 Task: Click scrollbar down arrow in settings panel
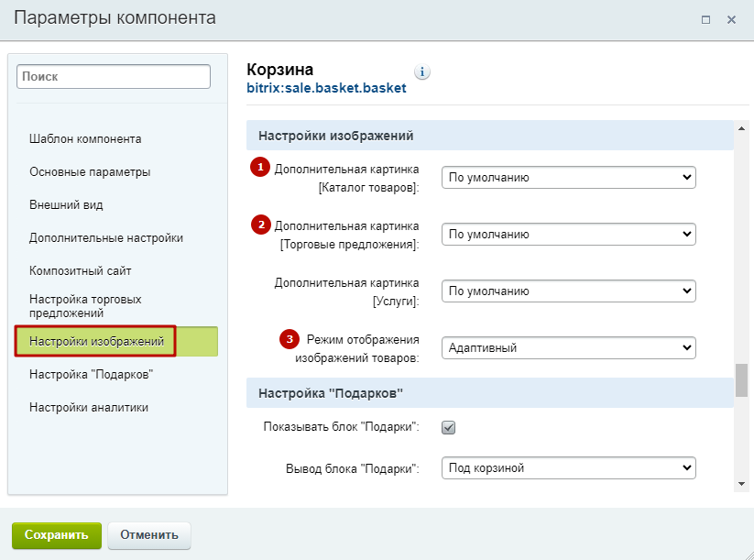741,484
